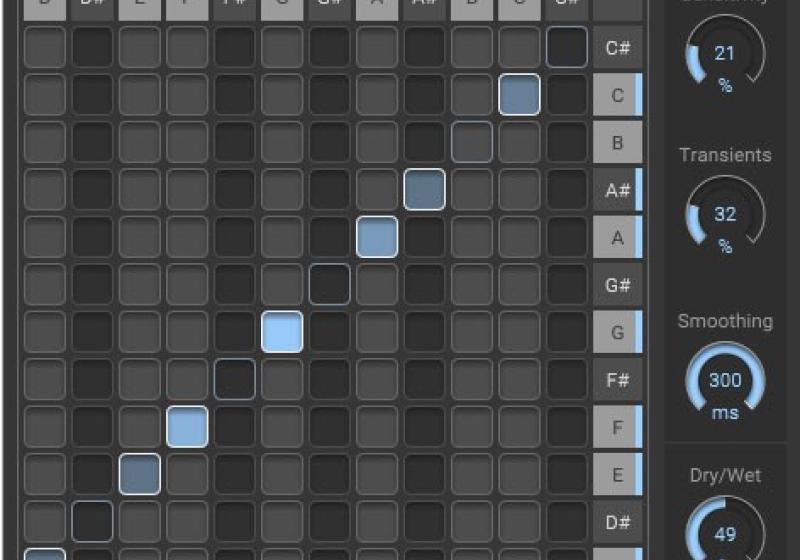This screenshot has height=560, width=800.
Task: Click the Transients knob showing 32 %
Action: coord(725,214)
